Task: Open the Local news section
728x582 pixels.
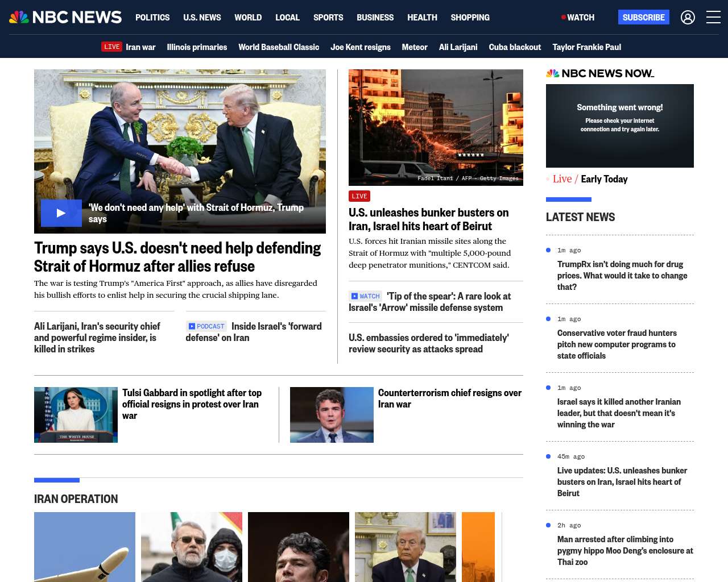Action: (x=287, y=18)
